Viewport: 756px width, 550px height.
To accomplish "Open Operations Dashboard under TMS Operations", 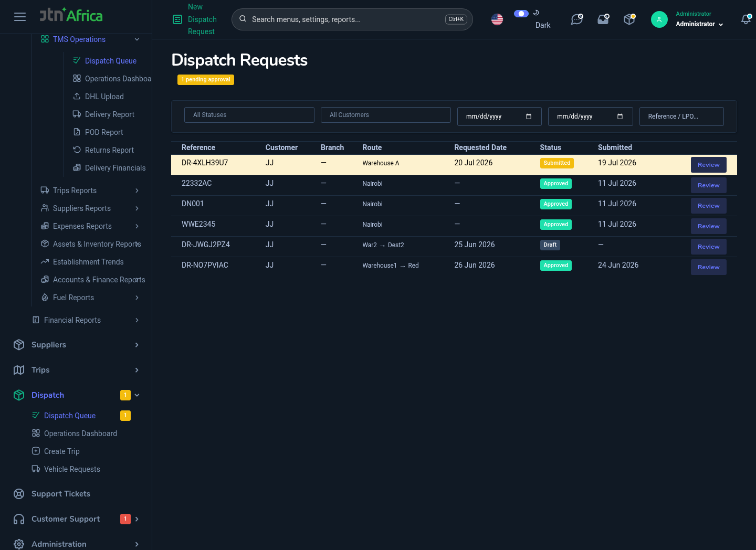I will [112, 79].
